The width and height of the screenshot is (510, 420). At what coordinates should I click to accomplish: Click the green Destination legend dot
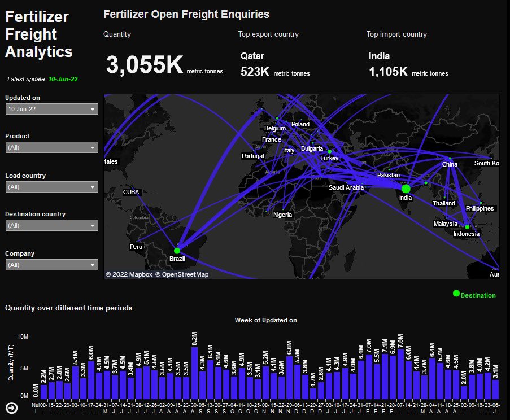(x=456, y=294)
